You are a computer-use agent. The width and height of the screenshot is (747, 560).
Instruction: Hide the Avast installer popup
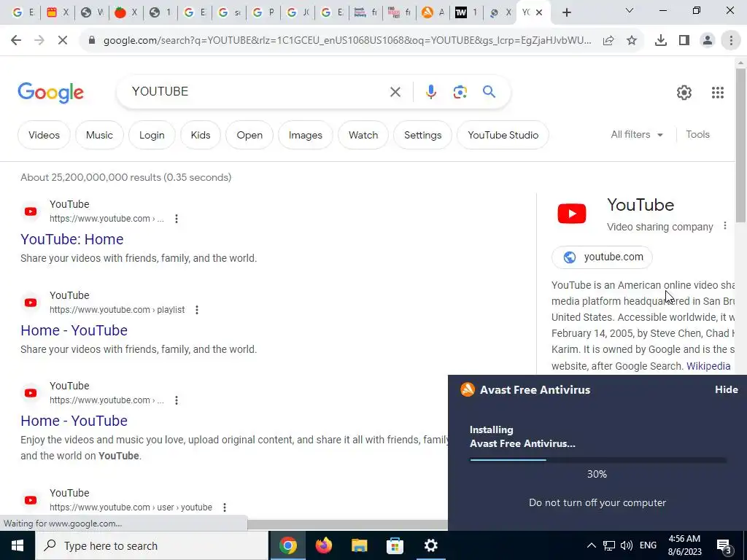[x=727, y=389]
